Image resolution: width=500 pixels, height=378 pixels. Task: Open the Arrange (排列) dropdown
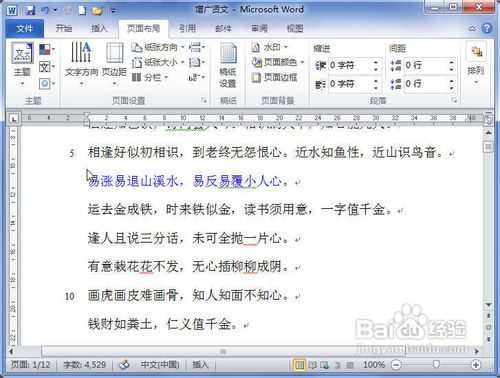pyautogui.click(x=476, y=63)
